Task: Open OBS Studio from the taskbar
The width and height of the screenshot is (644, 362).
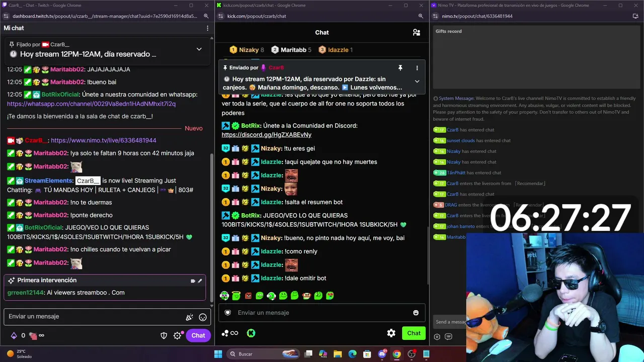Action: pyautogui.click(x=412, y=354)
